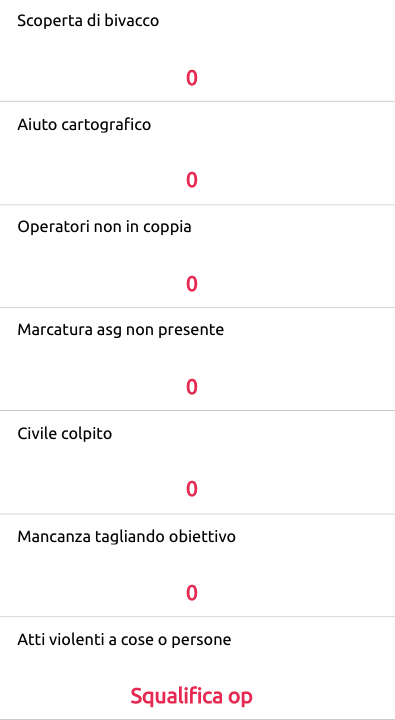395x720 pixels.
Task: Click blank area right of Mancanza tagliando obiettivo
Action: point(315,536)
